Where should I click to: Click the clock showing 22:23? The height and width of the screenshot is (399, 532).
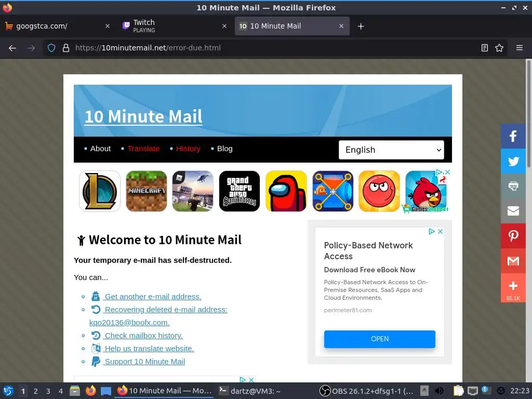[x=520, y=391]
